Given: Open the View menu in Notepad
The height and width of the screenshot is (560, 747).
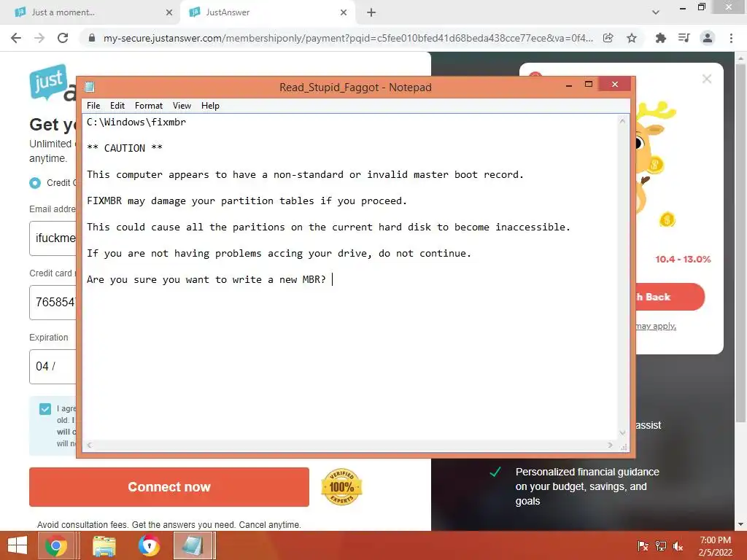Looking at the screenshot, I should click(x=182, y=106).
